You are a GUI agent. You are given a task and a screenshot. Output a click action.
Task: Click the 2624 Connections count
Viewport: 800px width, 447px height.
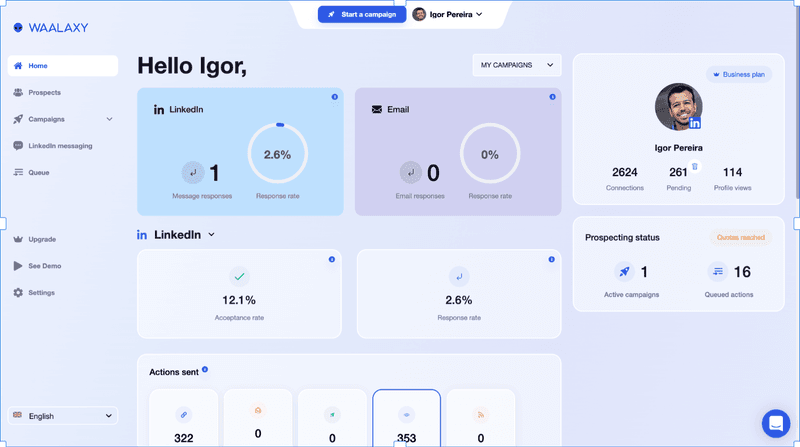624,172
